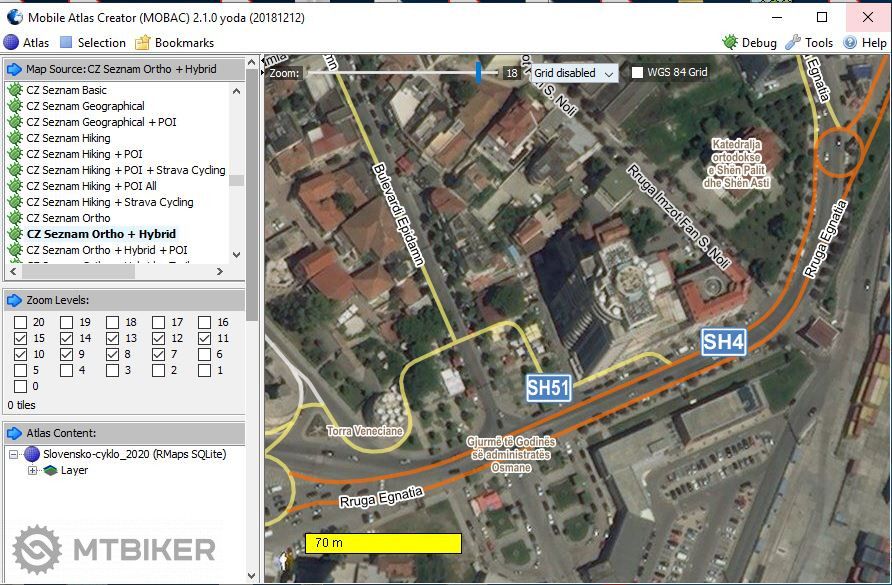Click the map source list scroll down arrow
This screenshot has height=585, width=892.
pos(237,255)
